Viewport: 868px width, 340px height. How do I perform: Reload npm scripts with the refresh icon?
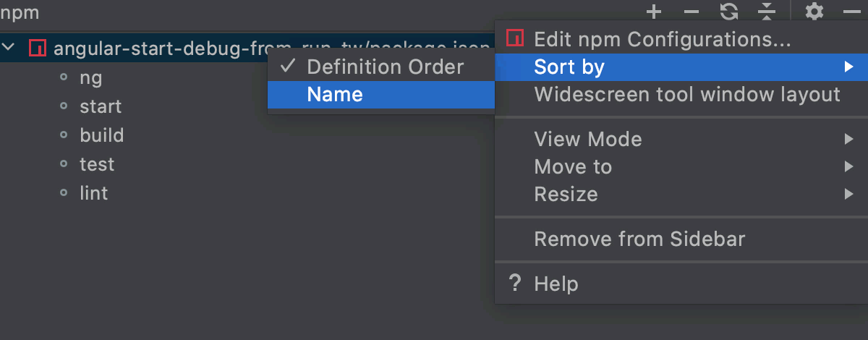(729, 12)
